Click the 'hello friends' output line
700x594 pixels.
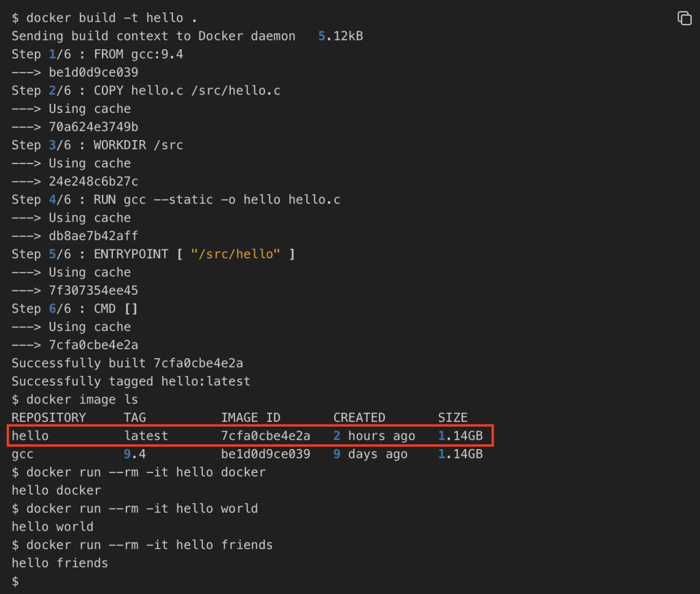60,563
